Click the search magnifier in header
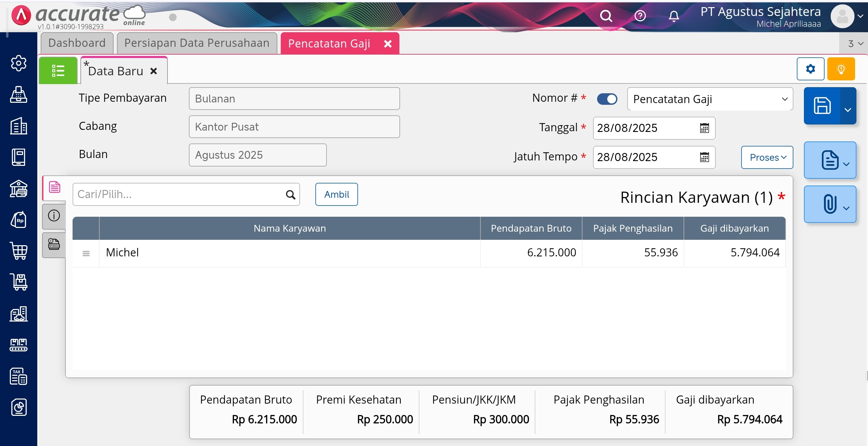Image resolution: width=868 pixels, height=446 pixels. [606, 16]
